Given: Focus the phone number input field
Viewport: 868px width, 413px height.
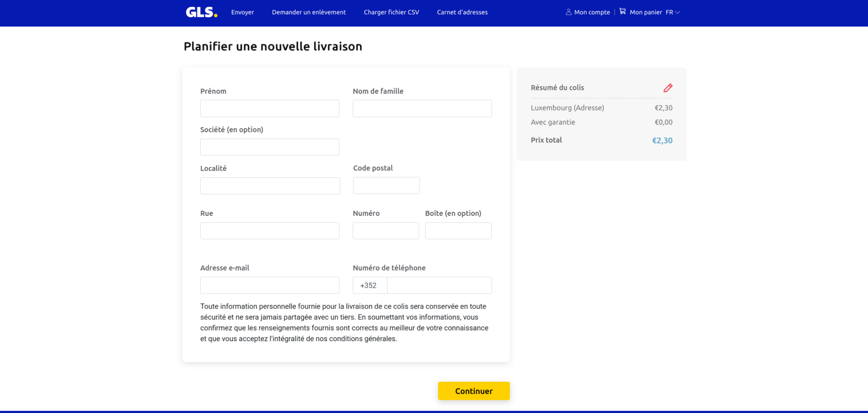Looking at the screenshot, I should (439, 285).
